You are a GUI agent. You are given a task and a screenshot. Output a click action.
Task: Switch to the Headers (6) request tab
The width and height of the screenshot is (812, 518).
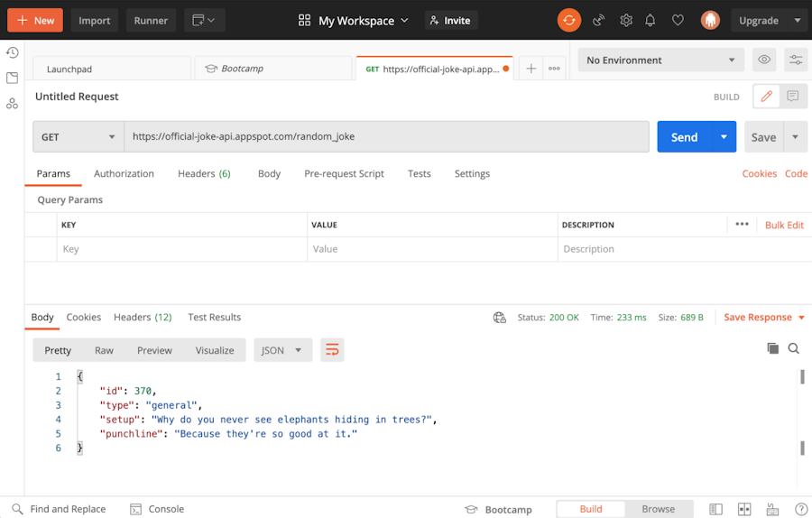[x=204, y=173]
